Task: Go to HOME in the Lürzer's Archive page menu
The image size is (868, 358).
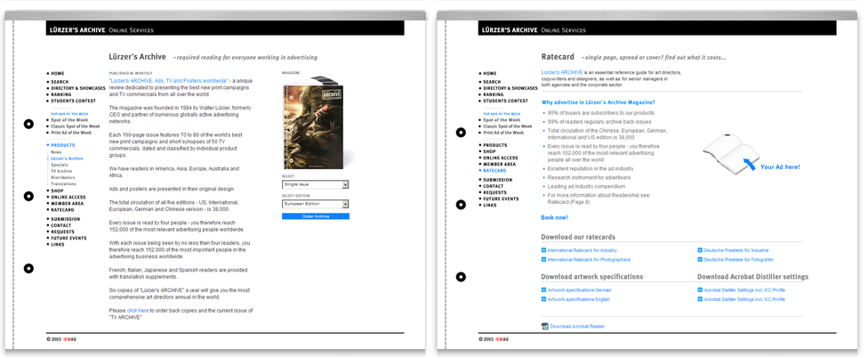Action: pos(58,73)
